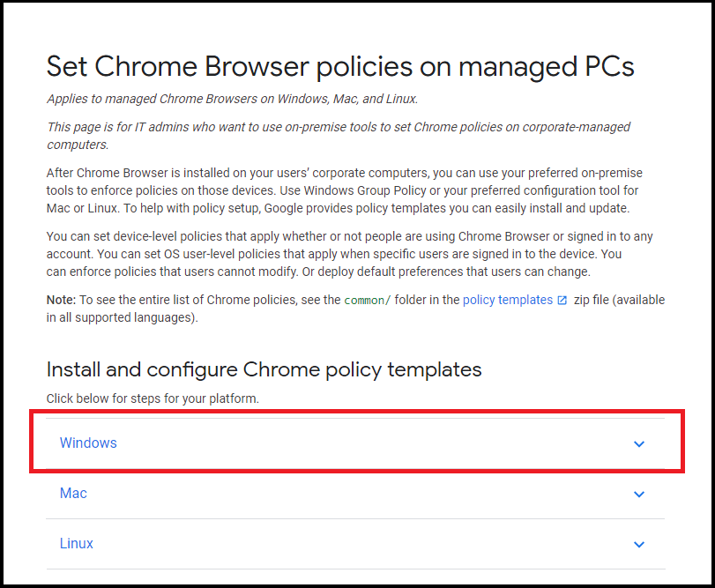This screenshot has height=588, width=715.
Task: Click the 'You can set device-level policies' paragraph
Action: [350, 254]
